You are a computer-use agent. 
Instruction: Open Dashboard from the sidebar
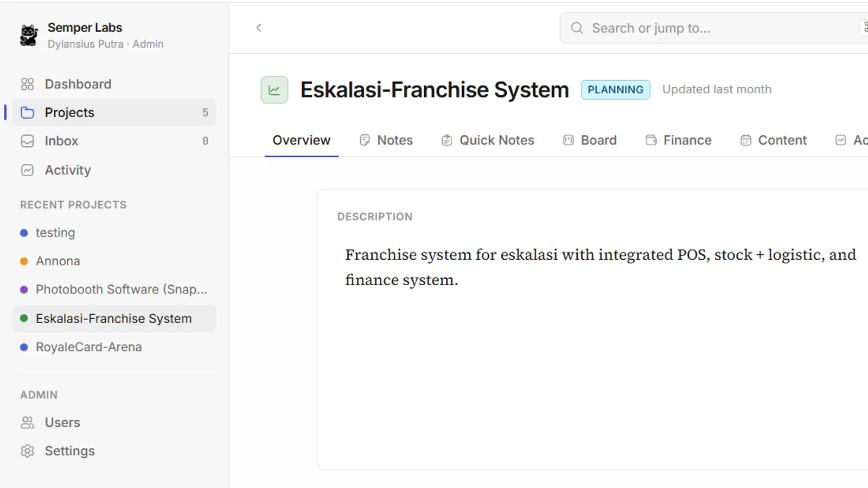pyautogui.click(x=114, y=84)
